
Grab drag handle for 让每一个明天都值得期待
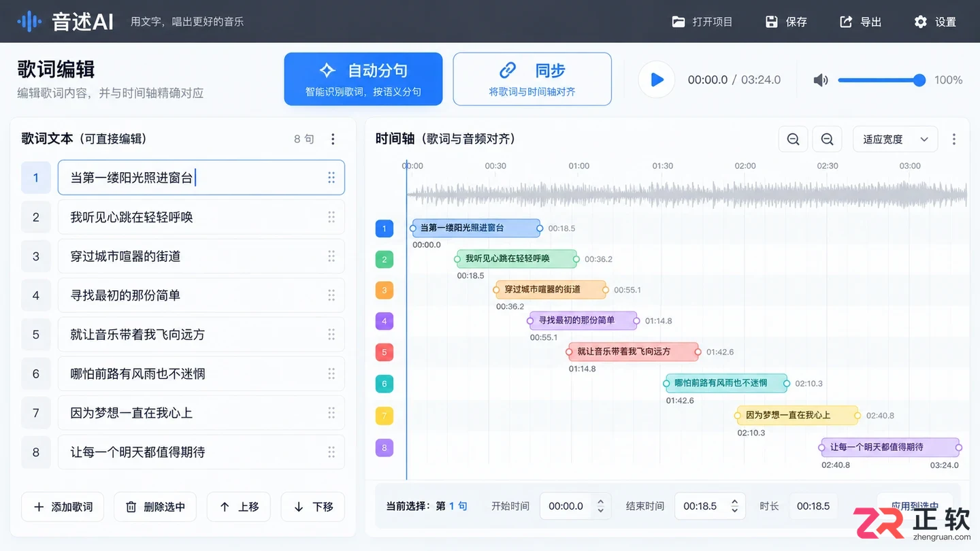[x=331, y=452]
